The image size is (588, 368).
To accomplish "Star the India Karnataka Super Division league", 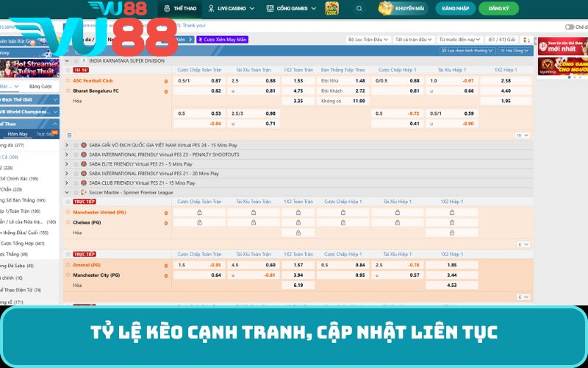I will [74, 60].
